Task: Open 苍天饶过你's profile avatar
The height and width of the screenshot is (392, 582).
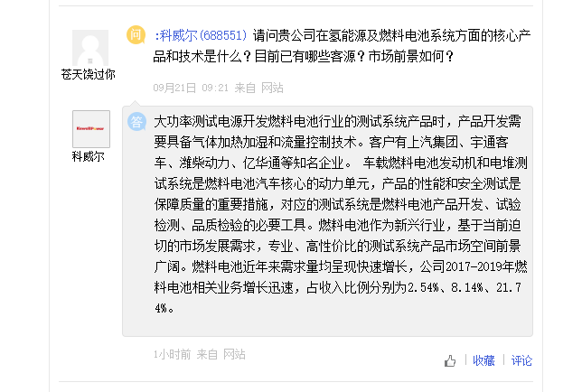Action: click(90, 48)
